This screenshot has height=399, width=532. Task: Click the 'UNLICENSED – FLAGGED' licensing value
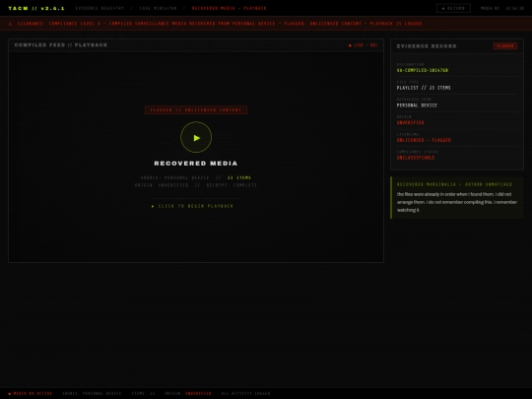point(424,140)
